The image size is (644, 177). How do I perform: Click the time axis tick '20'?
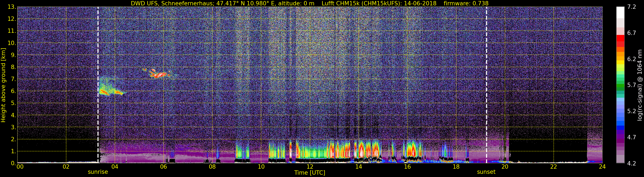coord(505,167)
